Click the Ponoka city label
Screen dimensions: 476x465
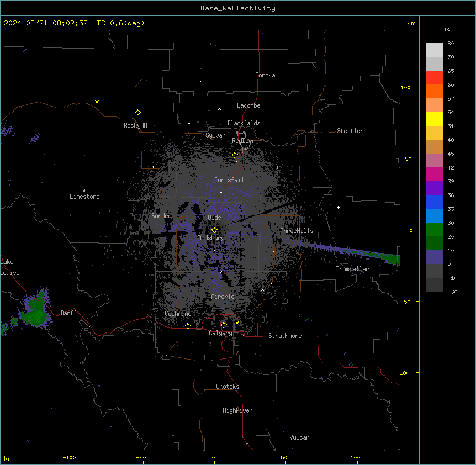265,75
